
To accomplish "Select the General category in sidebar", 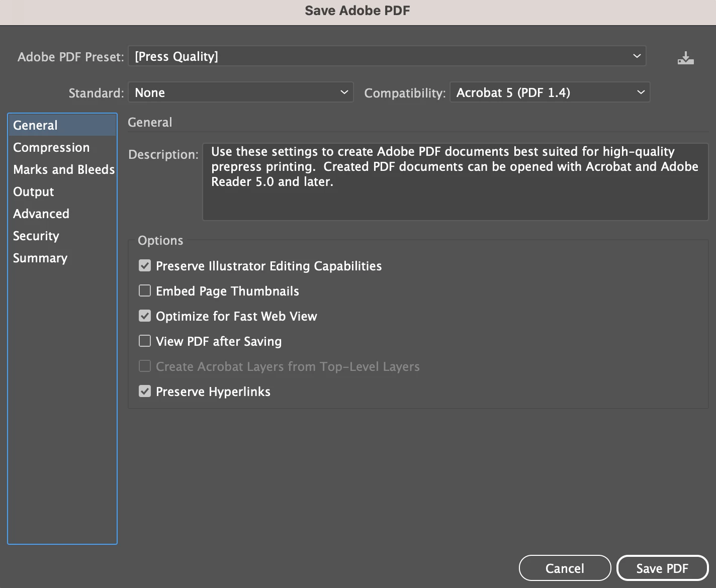I will [62, 125].
